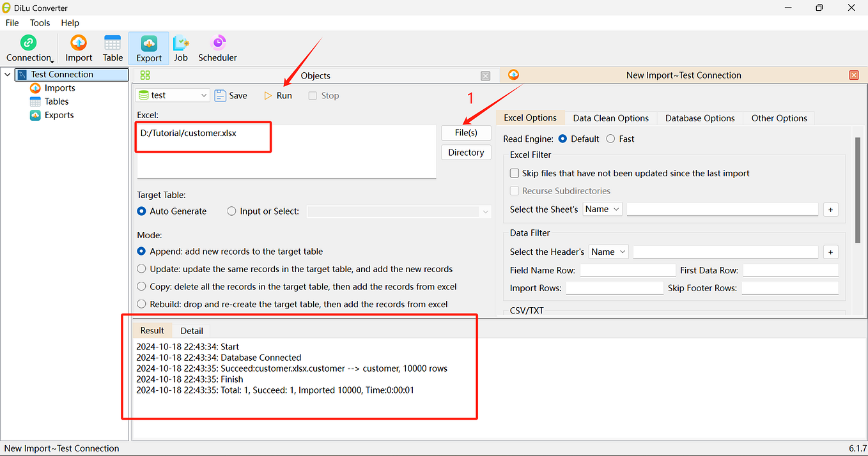868x456 pixels.
Task: Open the Scheduler tool
Action: click(x=217, y=48)
